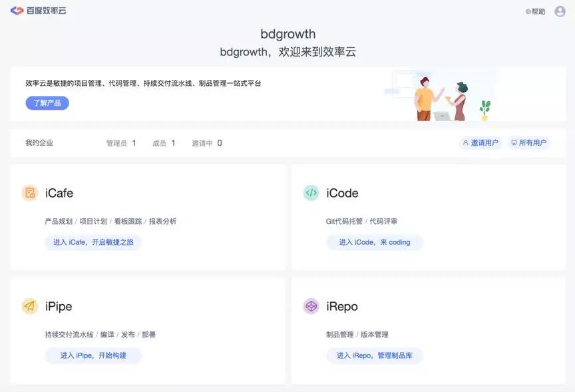Click 进入 iCafe，开启敏捷之旅 button

coord(93,242)
